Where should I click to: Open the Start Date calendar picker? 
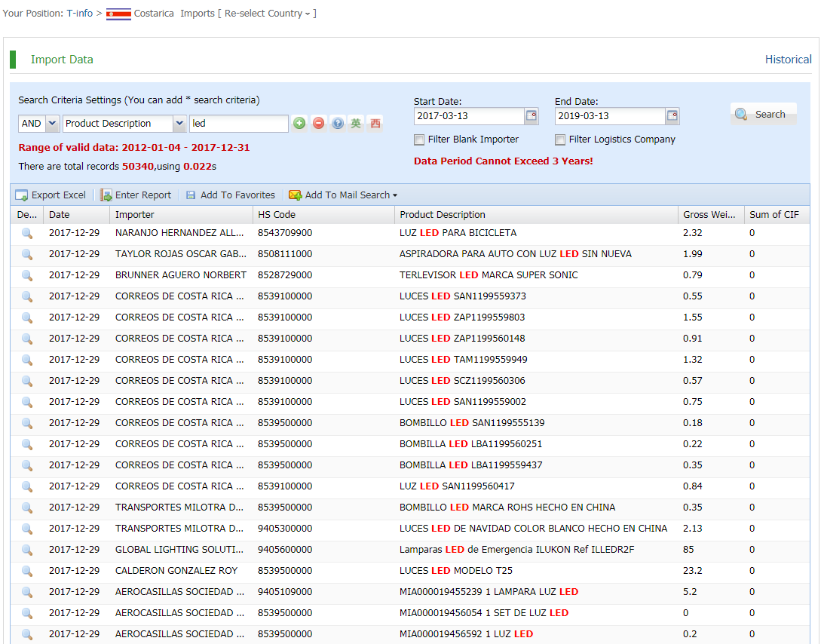pos(532,116)
